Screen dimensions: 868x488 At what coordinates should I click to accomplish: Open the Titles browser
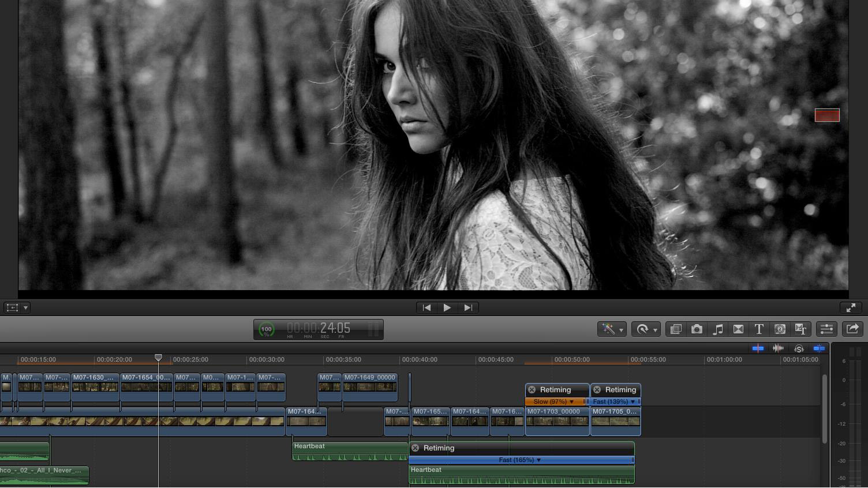click(759, 329)
